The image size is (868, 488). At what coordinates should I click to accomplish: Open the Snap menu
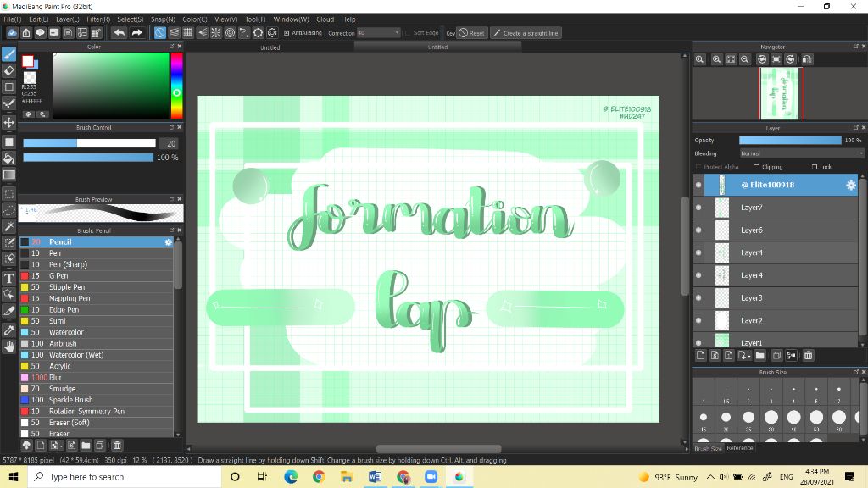tap(163, 19)
